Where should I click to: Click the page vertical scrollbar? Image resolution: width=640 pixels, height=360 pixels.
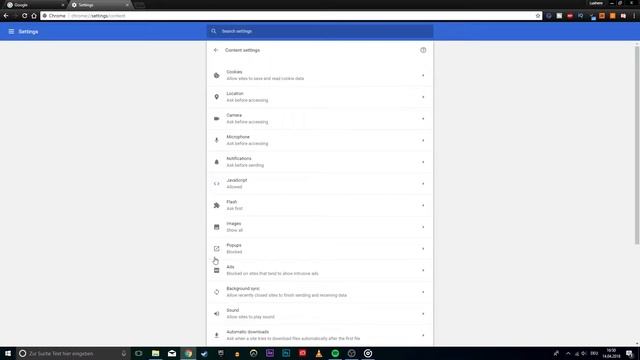pyautogui.click(x=637, y=145)
